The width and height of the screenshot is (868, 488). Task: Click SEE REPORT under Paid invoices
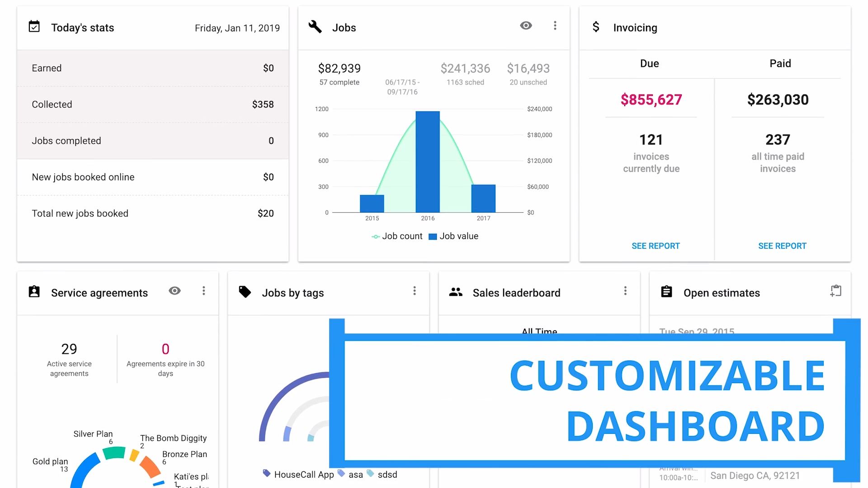[782, 246]
